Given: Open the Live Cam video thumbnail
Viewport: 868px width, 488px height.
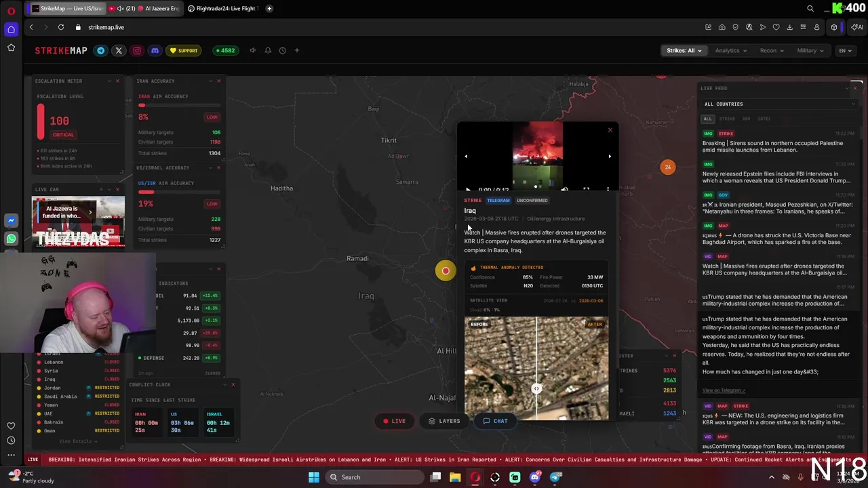Looking at the screenshot, I should 78,222.
